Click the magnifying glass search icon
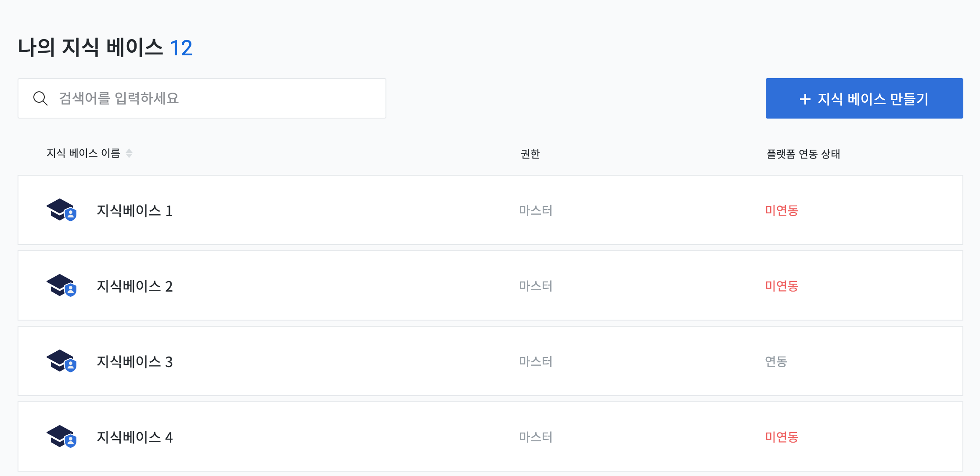This screenshot has height=476, width=980. (40, 98)
